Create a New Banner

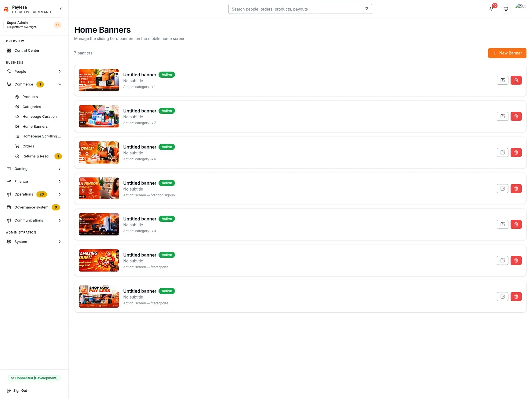[507, 53]
